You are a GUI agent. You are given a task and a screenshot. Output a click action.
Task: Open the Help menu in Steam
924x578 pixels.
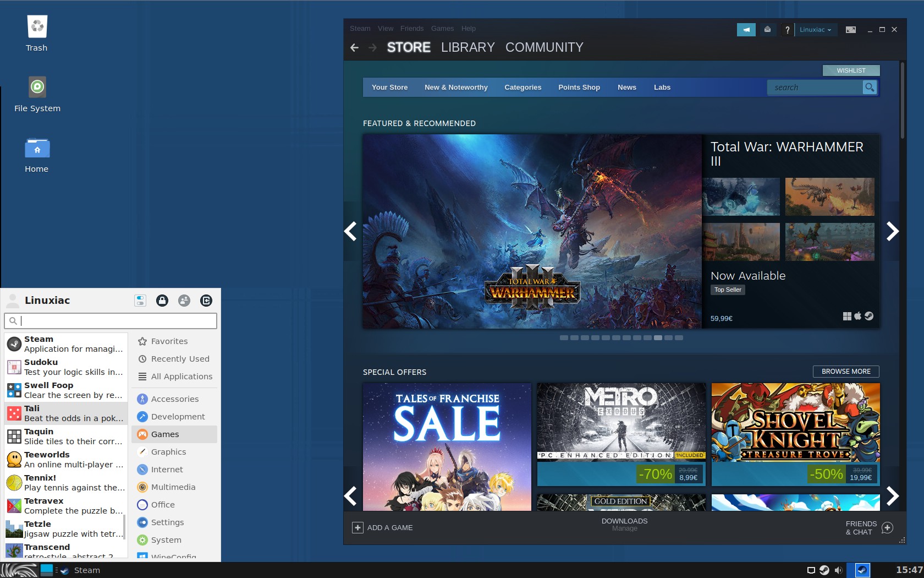[x=469, y=29]
